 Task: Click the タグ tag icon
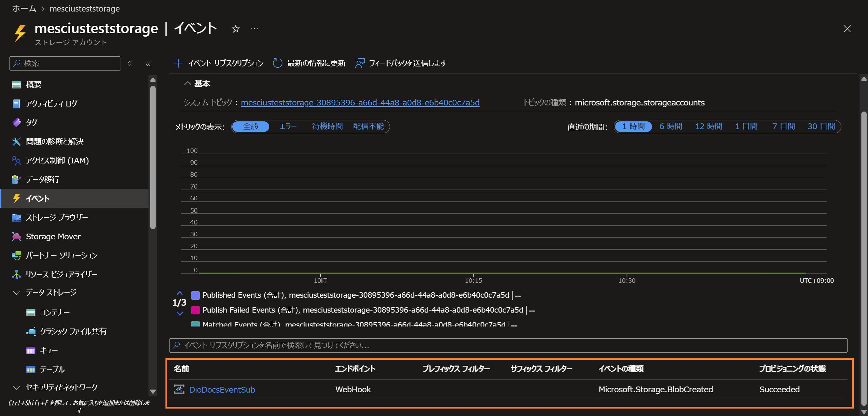tap(16, 122)
